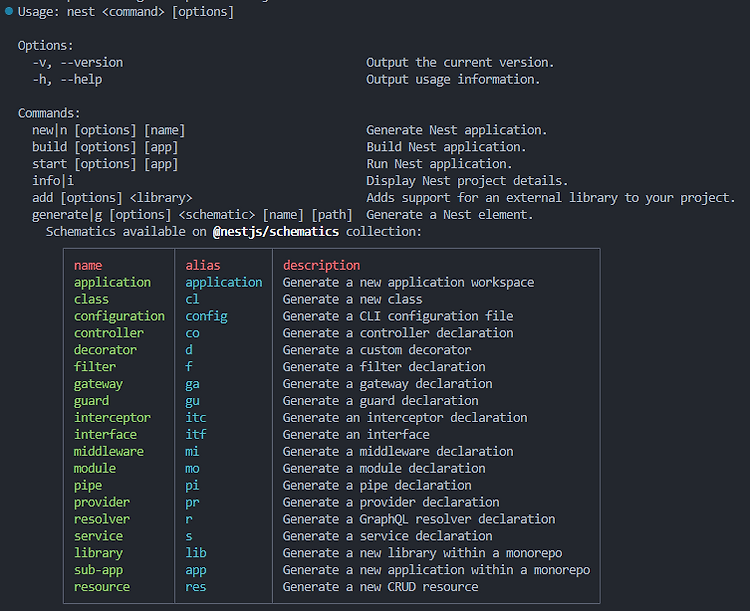Screen dimensions: 750x611
Task: Click the add [options] <library> command
Action: (112, 198)
